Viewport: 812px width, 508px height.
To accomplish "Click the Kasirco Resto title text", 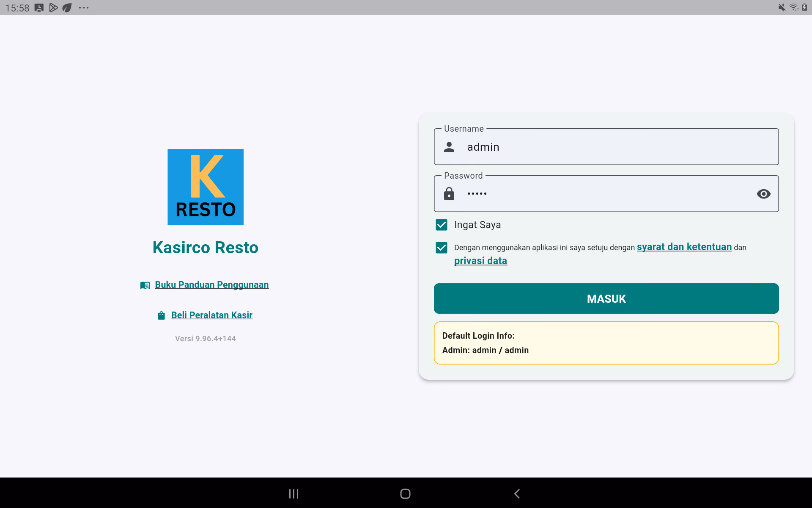I will point(206,248).
